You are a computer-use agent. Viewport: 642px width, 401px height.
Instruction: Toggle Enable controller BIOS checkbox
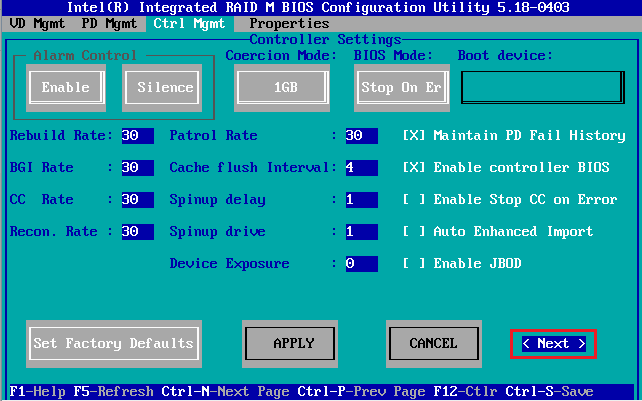click(414, 168)
